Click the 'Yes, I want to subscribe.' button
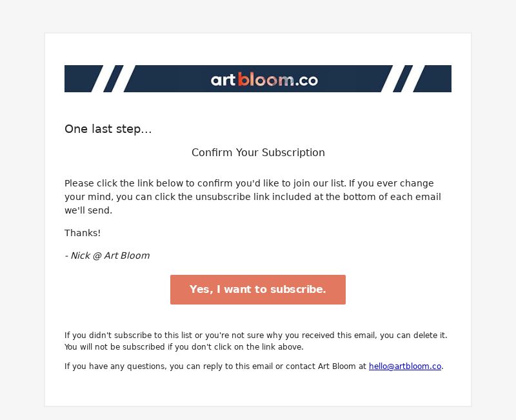This screenshot has width=516, height=420. click(257, 290)
